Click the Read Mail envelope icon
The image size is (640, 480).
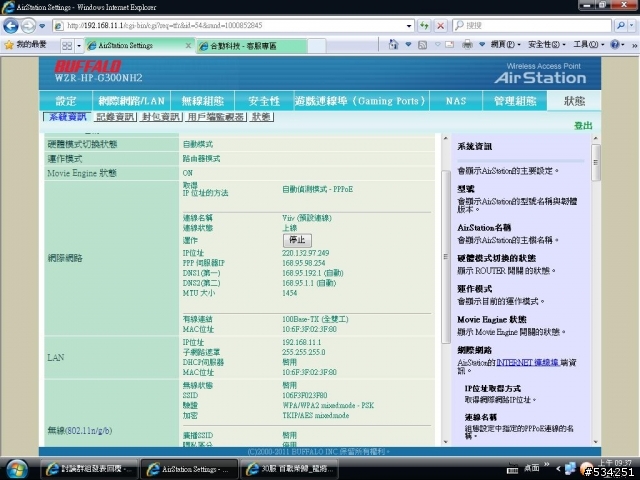pyautogui.click(x=449, y=44)
